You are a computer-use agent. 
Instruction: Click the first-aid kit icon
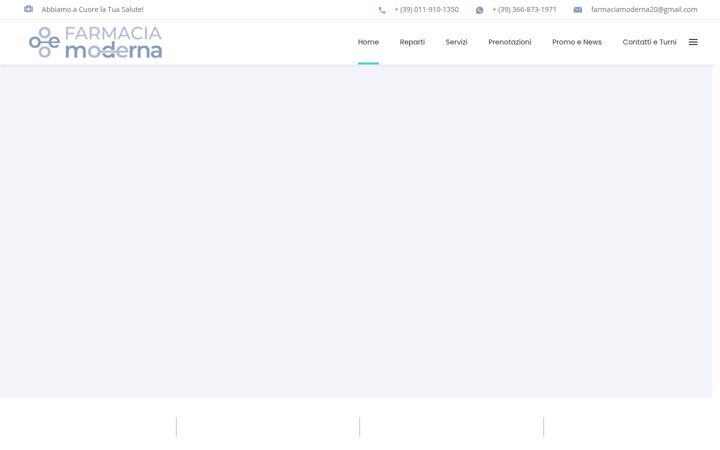coord(28,9)
